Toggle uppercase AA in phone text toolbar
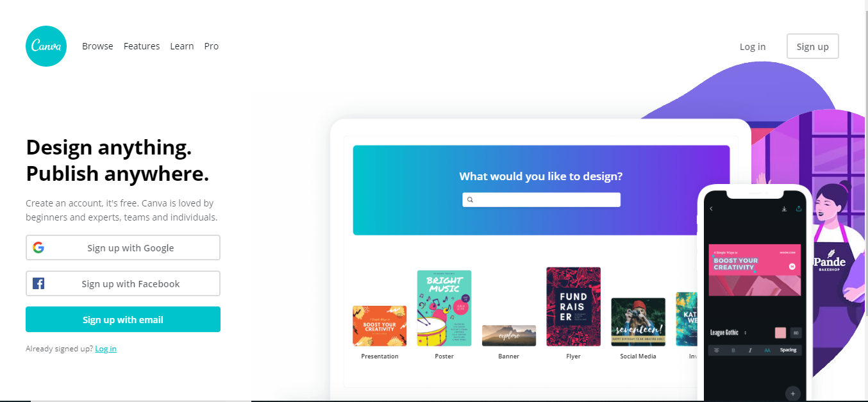The height and width of the screenshot is (402, 868). tap(767, 350)
